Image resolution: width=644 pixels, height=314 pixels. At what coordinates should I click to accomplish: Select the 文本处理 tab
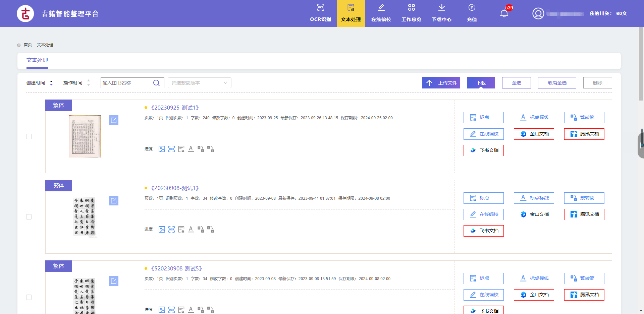point(37,60)
